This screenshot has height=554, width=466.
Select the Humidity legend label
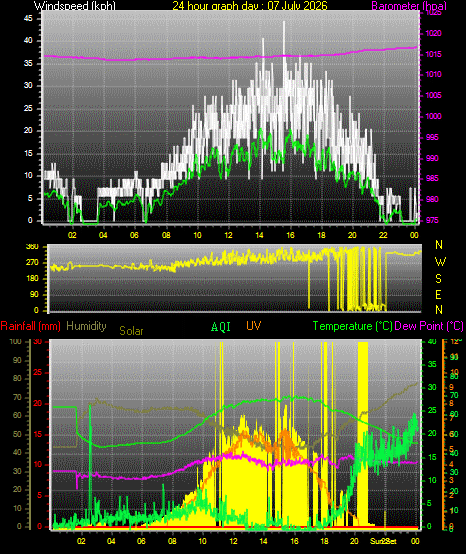86,326
